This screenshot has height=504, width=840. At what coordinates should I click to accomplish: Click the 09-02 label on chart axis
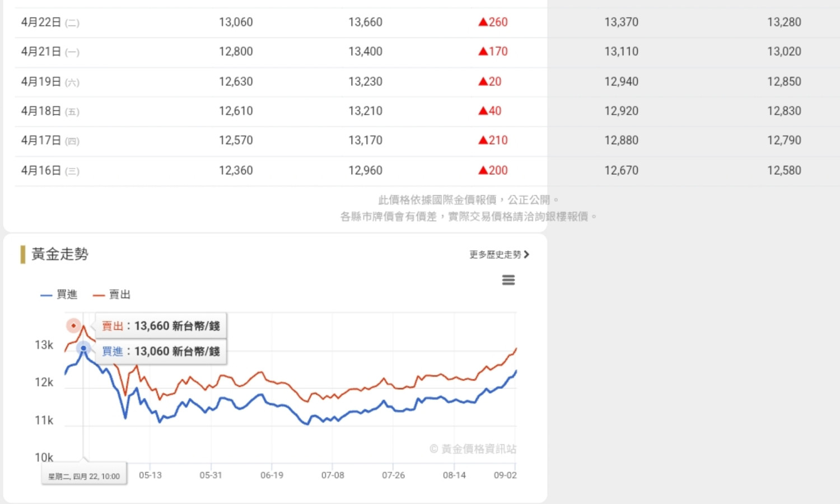coord(505,475)
